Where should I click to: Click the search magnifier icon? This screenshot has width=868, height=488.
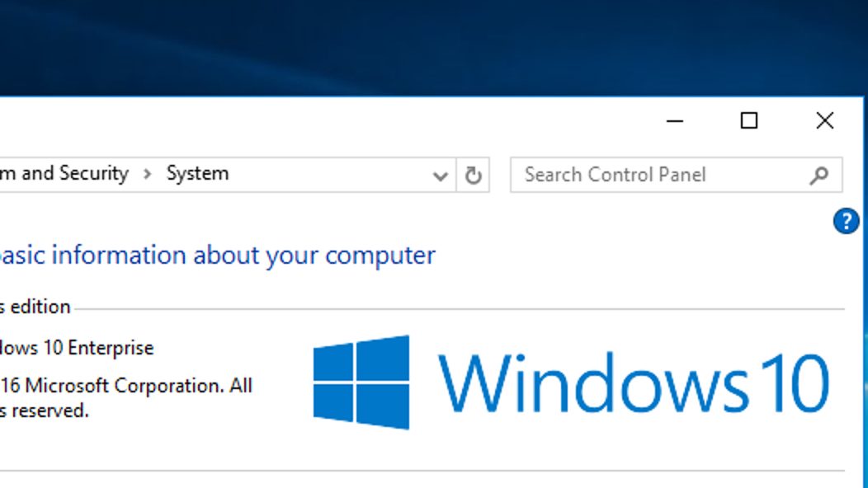[x=818, y=175]
